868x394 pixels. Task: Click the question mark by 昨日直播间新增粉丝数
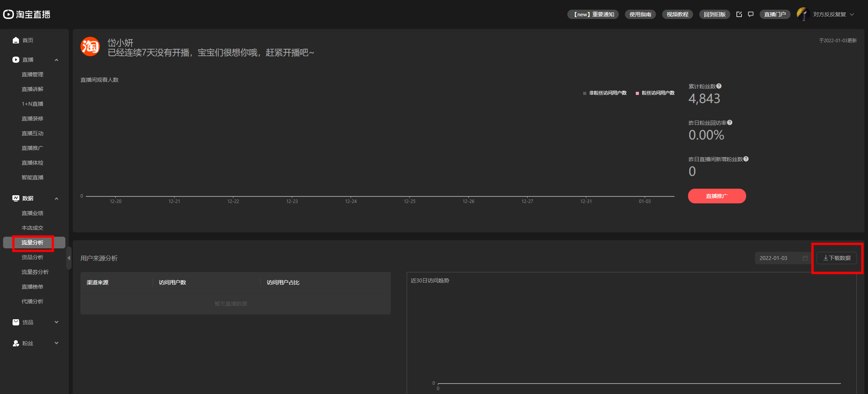[x=746, y=159]
